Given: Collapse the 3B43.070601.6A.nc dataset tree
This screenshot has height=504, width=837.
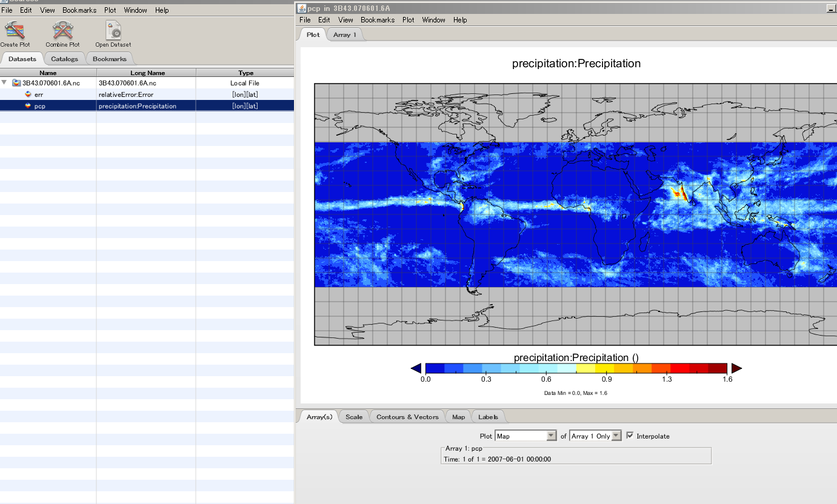Looking at the screenshot, I should click(5, 82).
